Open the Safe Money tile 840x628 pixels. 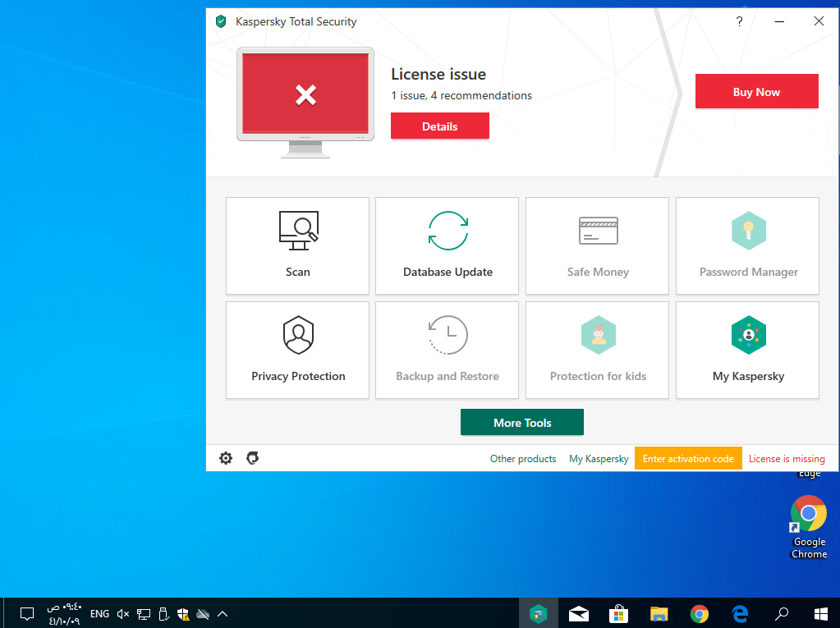point(597,245)
